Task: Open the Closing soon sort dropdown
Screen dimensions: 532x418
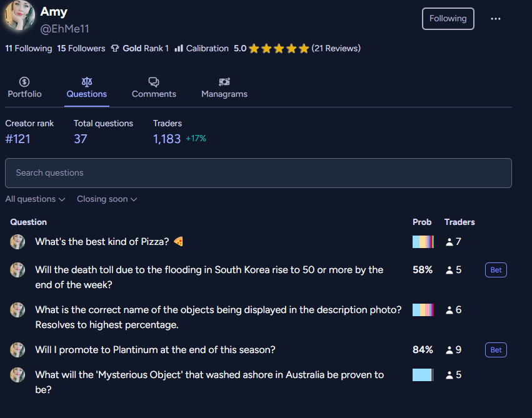Action: pyautogui.click(x=107, y=199)
